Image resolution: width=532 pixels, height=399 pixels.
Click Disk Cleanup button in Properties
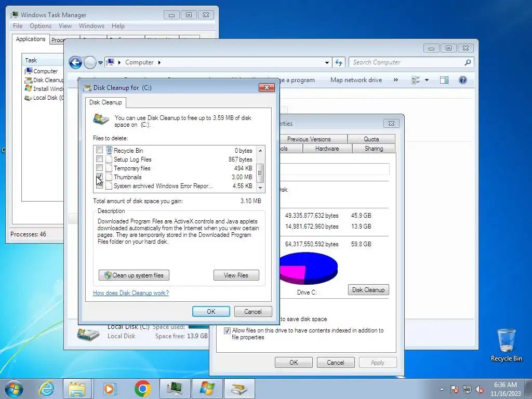pos(368,290)
